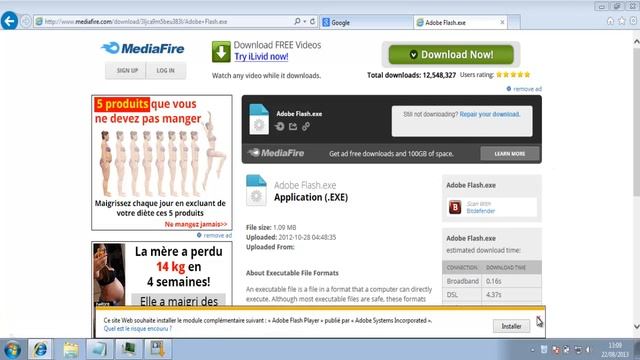The width and height of the screenshot is (640, 360).
Task: Click the file icon in the dark panel
Action: point(259,119)
